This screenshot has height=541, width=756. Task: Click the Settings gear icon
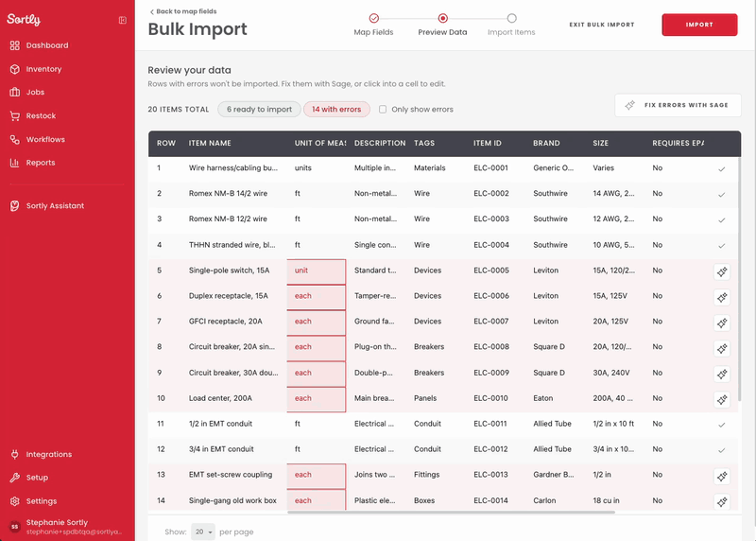pos(15,501)
